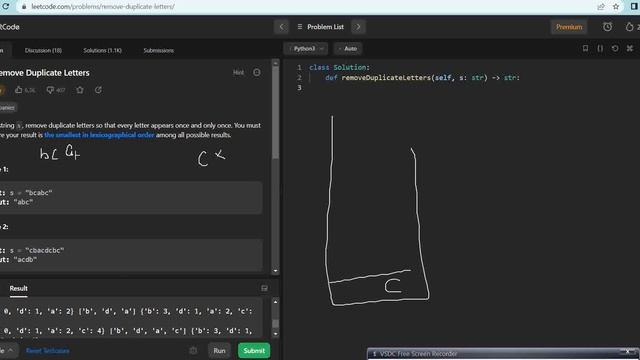The width and height of the screenshot is (640, 360).
Task: Show the Hint for this problem
Action: [x=238, y=72]
